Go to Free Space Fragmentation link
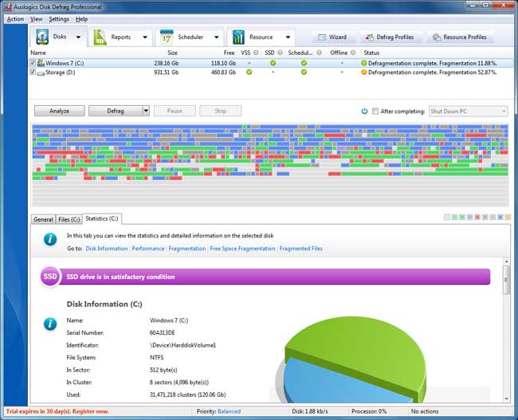Screen dimensions: 518x420 [242, 249]
